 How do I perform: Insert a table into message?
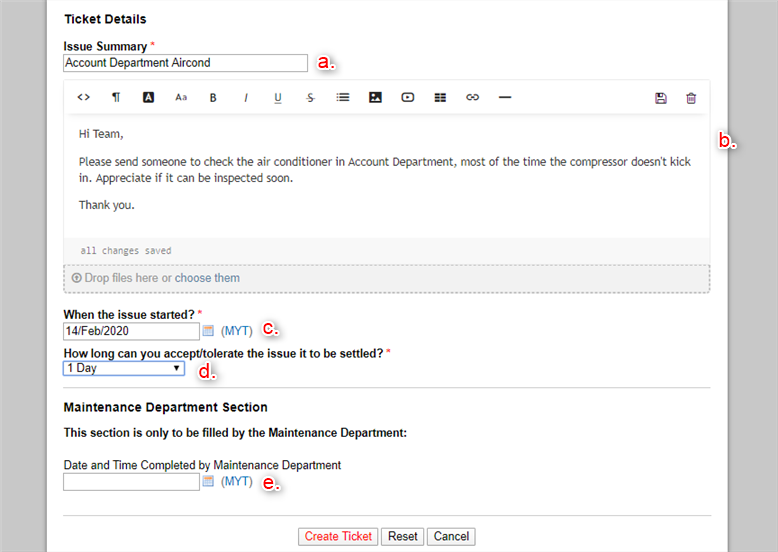click(x=440, y=98)
